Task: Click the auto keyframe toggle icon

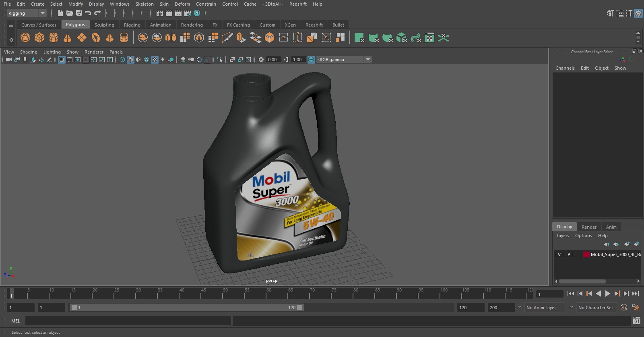Action: click(x=624, y=308)
